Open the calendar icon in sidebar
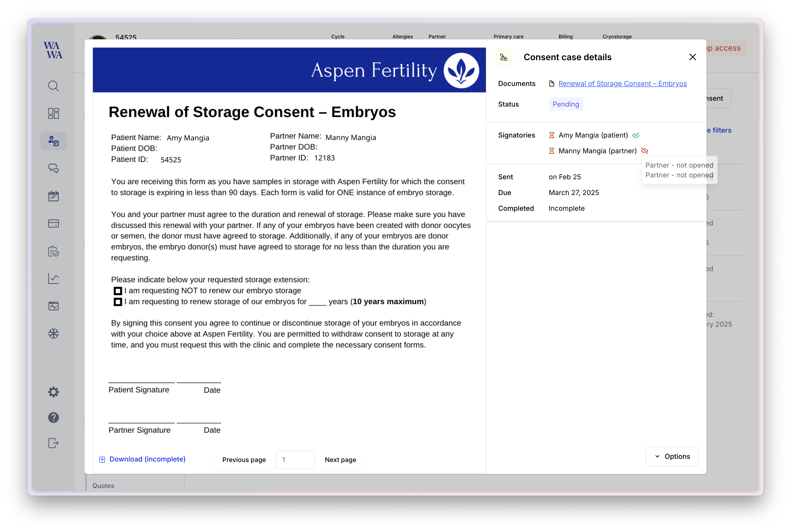The height and width of the screenshot is (532, 791). [53, 196]
